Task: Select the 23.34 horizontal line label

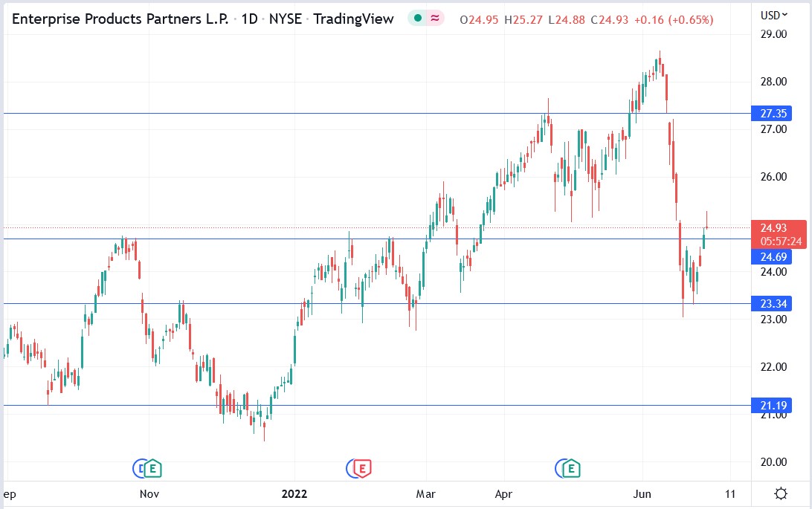Action: (x=773, y=304)
